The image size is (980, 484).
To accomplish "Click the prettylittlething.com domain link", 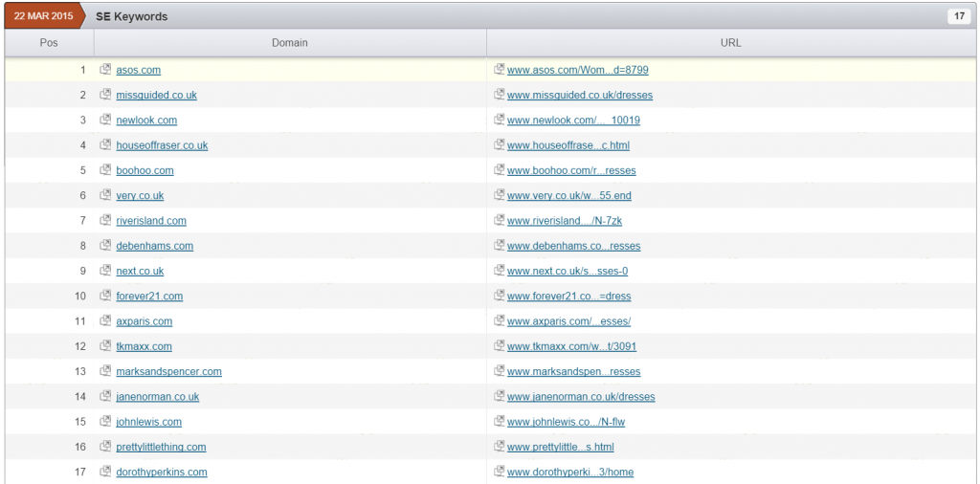I will pyautogui.click(x=161, y=447).
